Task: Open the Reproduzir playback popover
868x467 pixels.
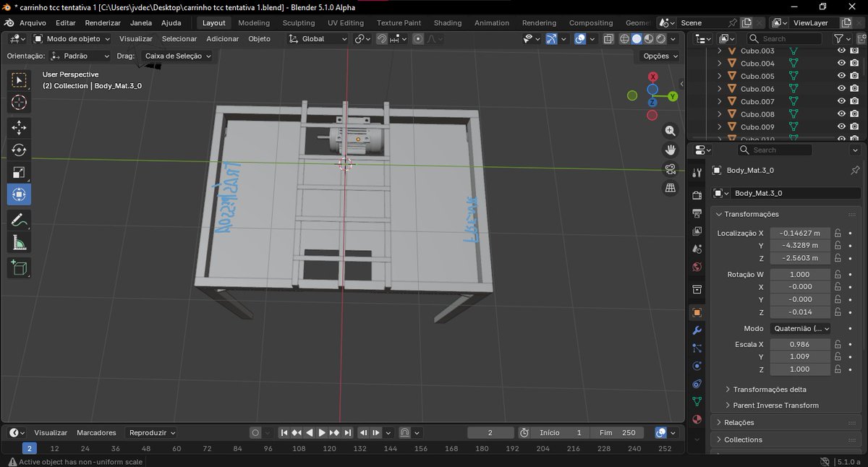Action: [x=151, y=433]
